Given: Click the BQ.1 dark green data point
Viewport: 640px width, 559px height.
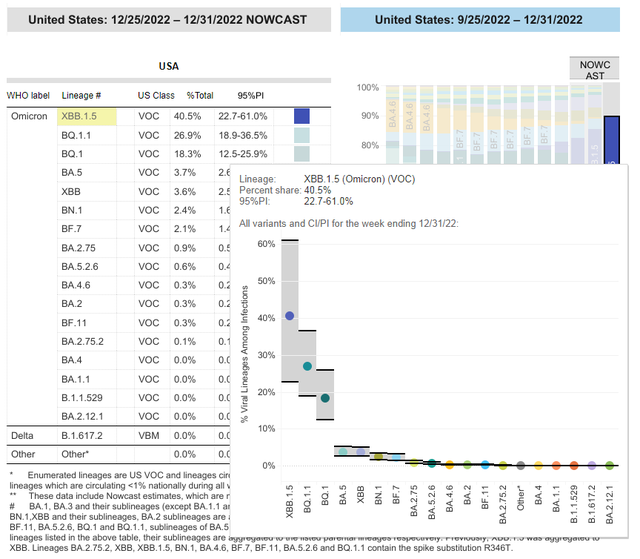Looking at the screenshot, I should pyautogui.click(x=325, y=398).
